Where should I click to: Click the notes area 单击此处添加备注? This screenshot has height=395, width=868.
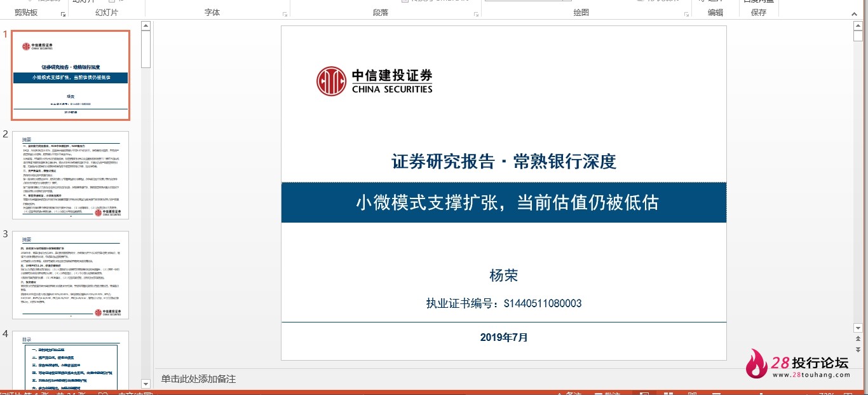pyautogui.click(x=198, y=378)
